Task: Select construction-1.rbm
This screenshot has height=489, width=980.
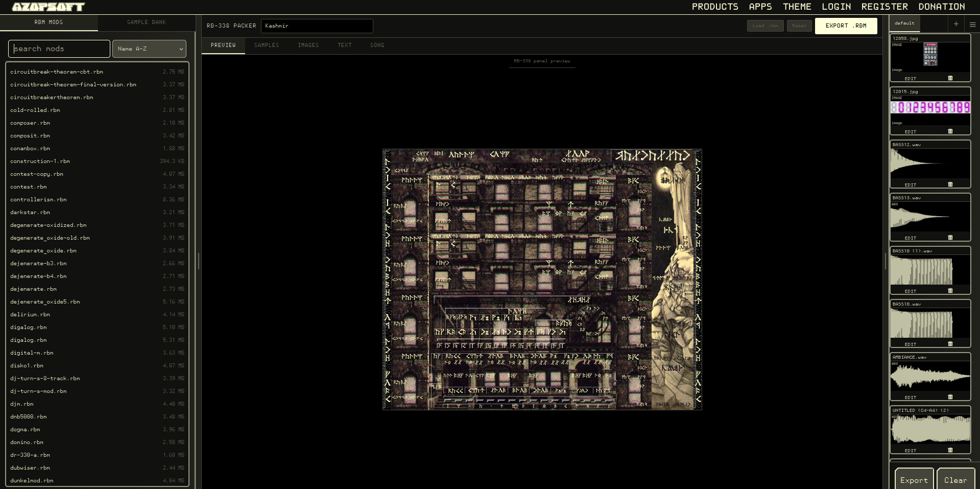Action: coord(97,161)
